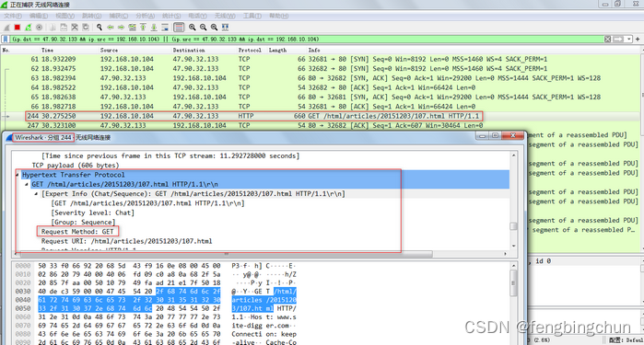Click the resize columns to fit icon
The image size is (644, 345).
225,28
